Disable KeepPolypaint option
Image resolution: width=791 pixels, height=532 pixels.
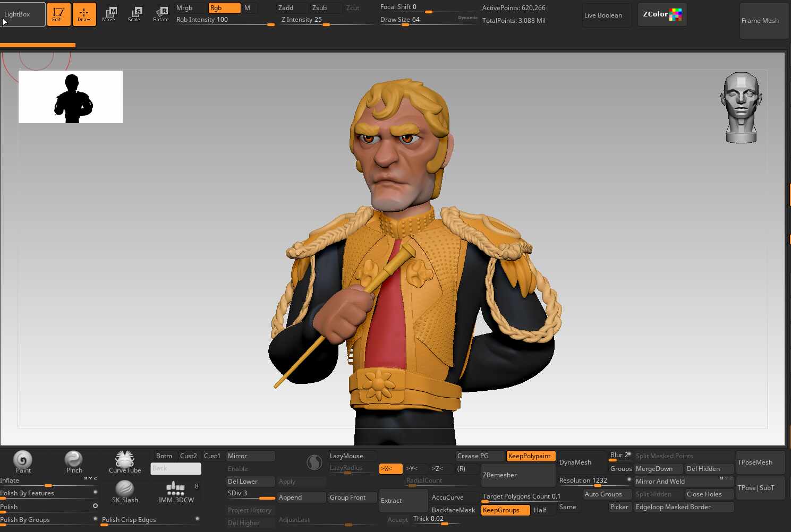(530, 456)
